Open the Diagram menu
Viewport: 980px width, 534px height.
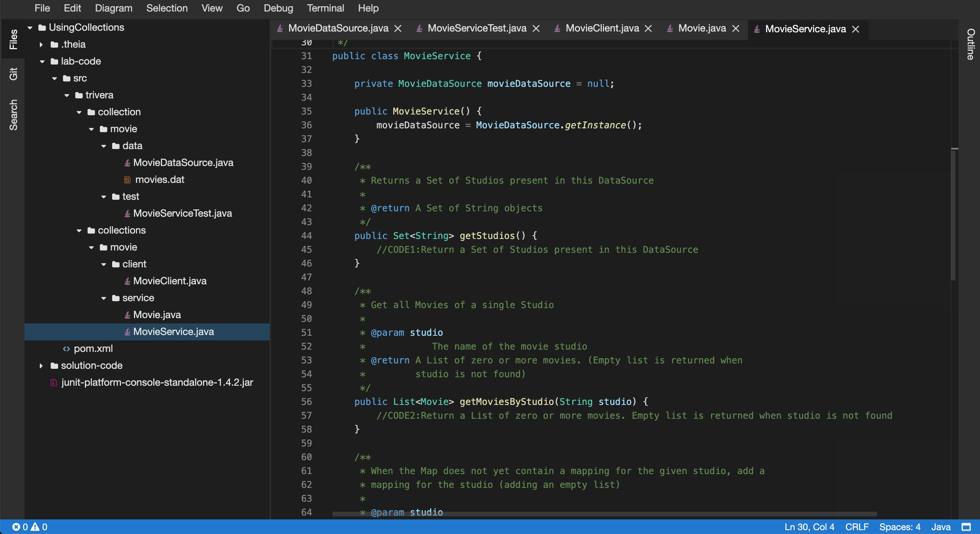tap(114, 8)
